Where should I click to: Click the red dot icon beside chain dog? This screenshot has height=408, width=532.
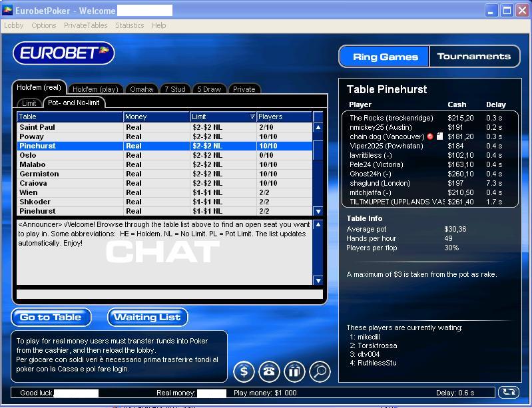[430, 136]
